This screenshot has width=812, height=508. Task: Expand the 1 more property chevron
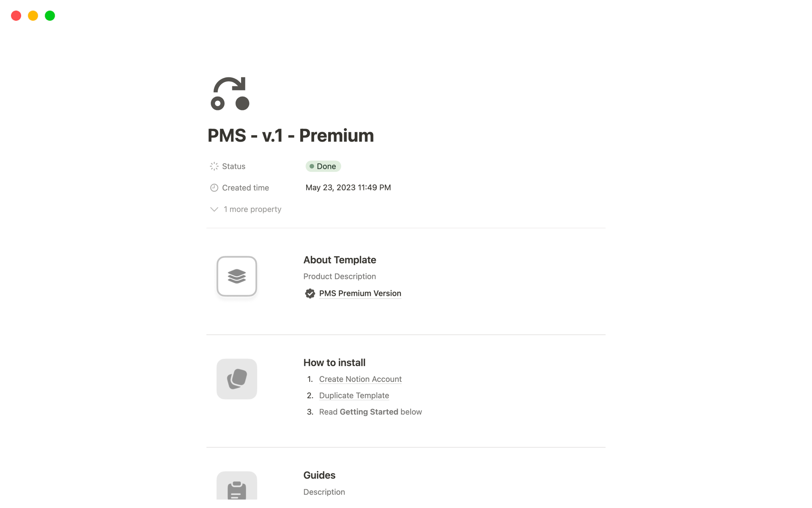coord(214,209)
